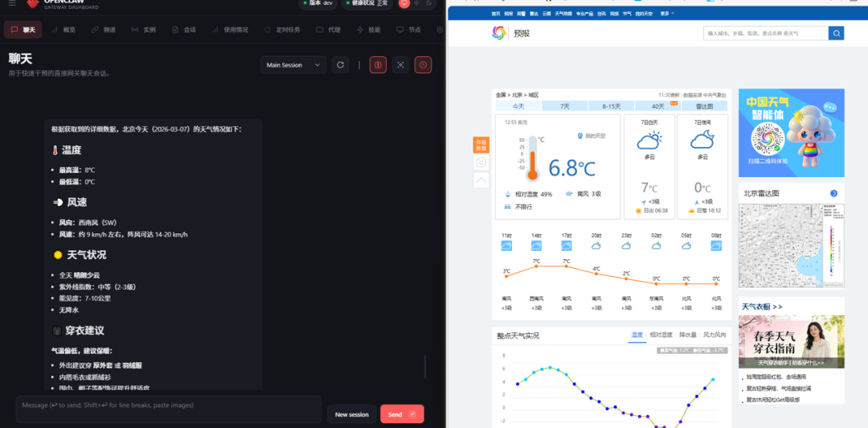Click the chat panel vertical scrollbar
Screen dimensions: 868x428
425,367
